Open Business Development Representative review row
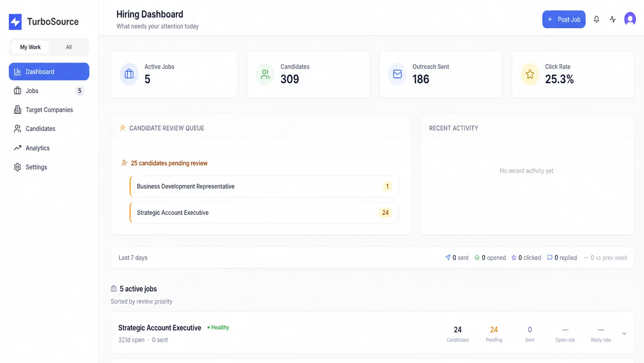This screenshot has width=644, height=363. coord(264,186)
